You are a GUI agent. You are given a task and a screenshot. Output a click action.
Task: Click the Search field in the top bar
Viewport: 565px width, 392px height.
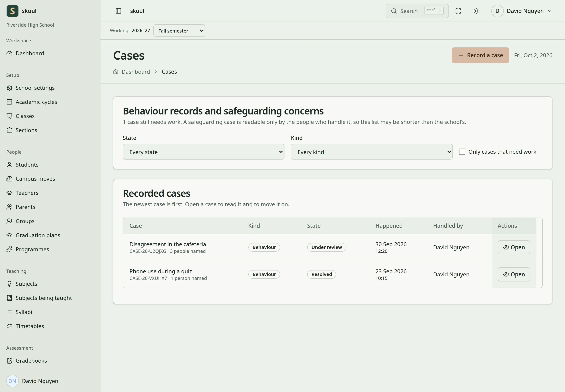[x=417, y=11]
